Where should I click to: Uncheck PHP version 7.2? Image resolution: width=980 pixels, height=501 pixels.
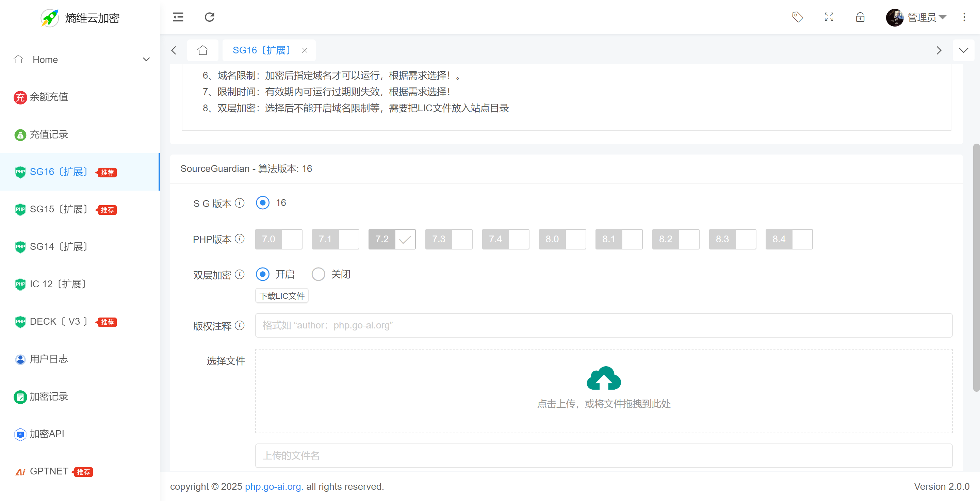click(x=392, y=239)
